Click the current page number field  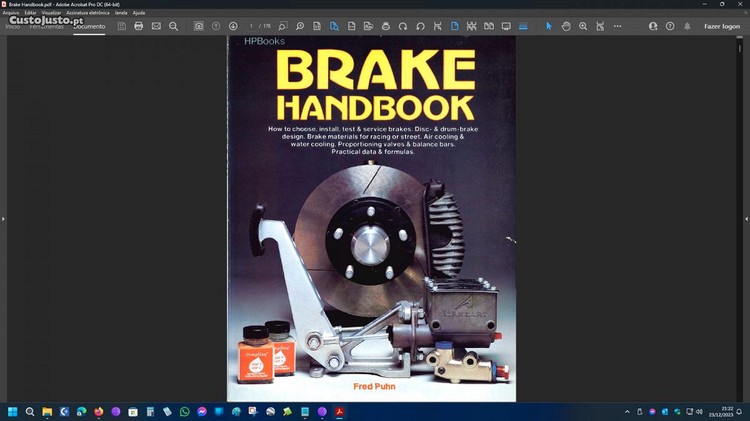[252, 26]
